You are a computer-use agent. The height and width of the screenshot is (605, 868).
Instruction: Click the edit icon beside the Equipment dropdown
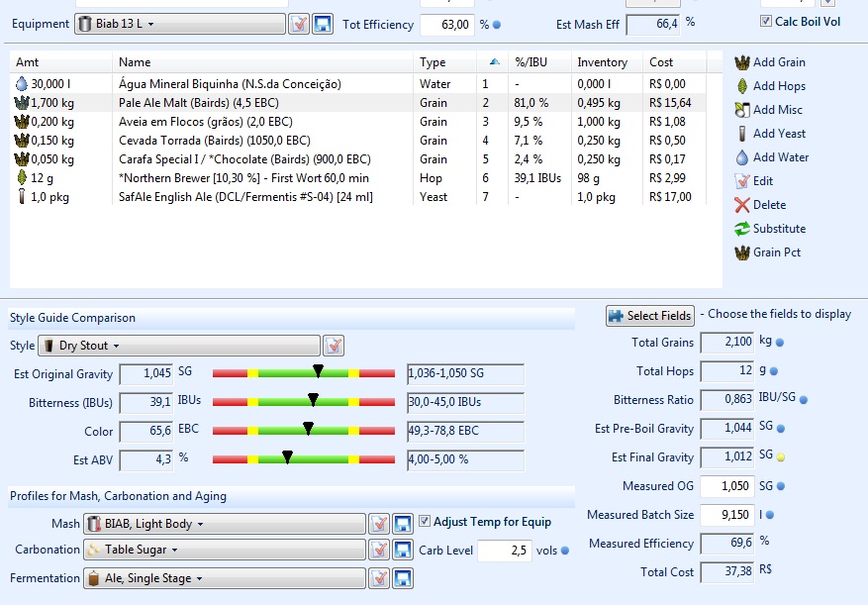coord(299,25)
